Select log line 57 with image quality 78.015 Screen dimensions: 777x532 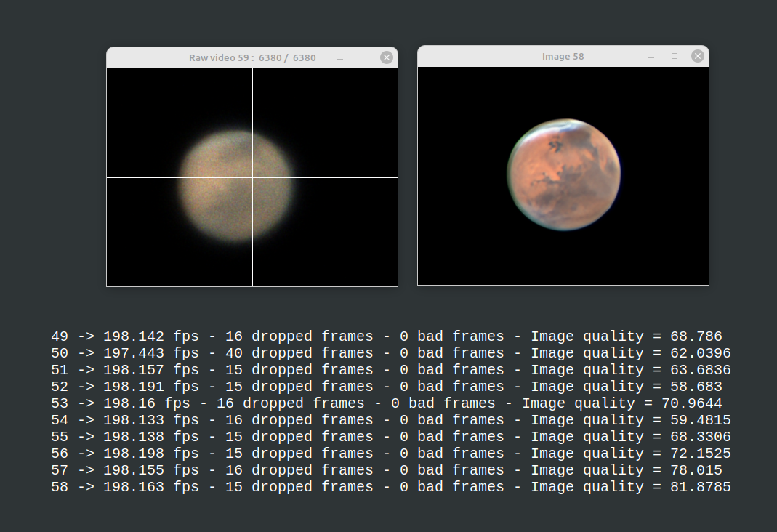point(387,470)
